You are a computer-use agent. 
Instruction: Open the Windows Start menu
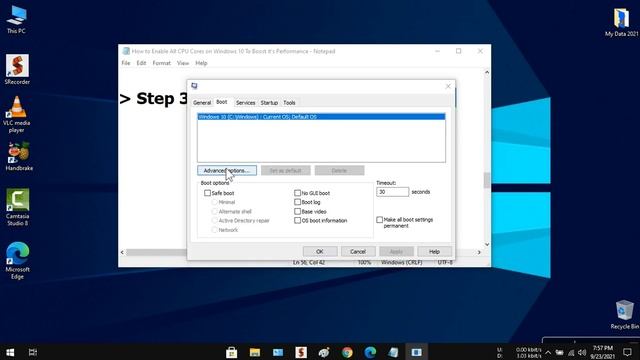[x=10, y=352]
